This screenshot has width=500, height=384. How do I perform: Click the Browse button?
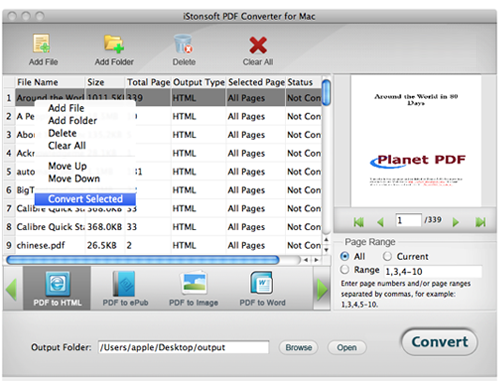[299, 347]
